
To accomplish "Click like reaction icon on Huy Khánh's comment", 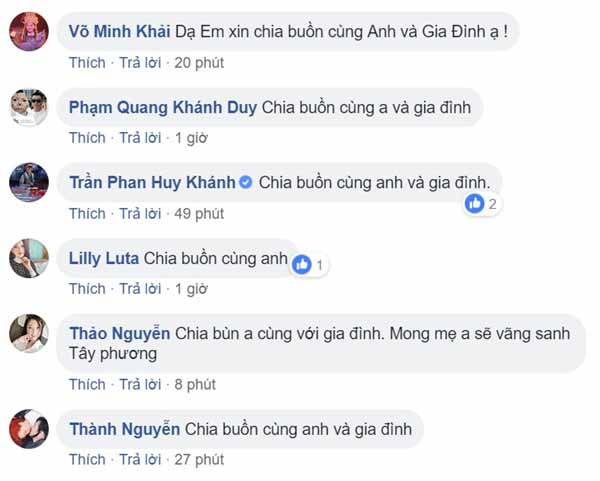I will 475,204.
